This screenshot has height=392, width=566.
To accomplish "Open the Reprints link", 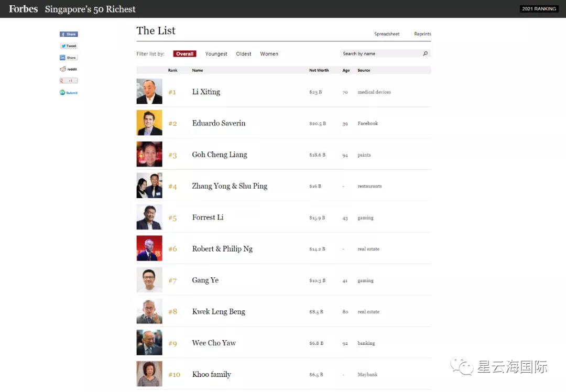I will coord(422,34).
